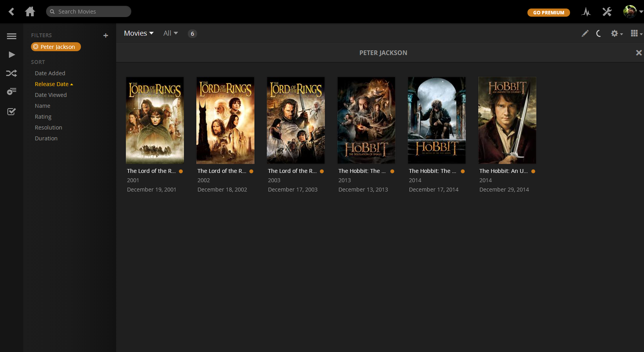Click 'The Hobbit: An U...' title
644x352 pixels.
pos(503,171)
